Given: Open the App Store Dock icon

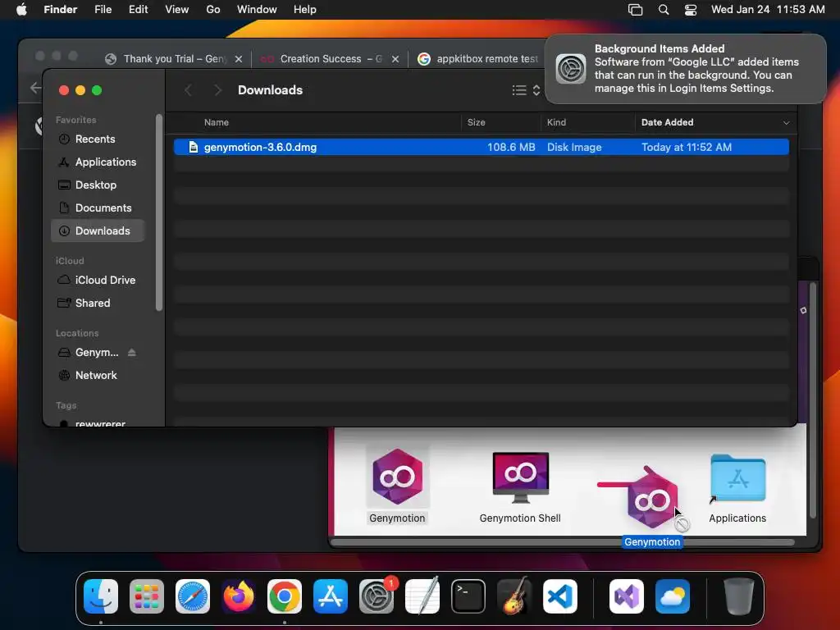Looking at the screenshot, I should coord(331,596).
